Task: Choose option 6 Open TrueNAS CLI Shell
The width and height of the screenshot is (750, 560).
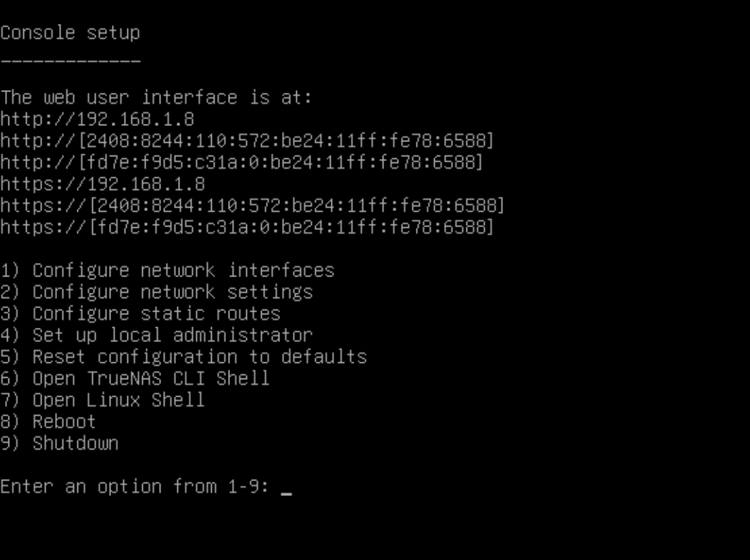Action: 135,378
